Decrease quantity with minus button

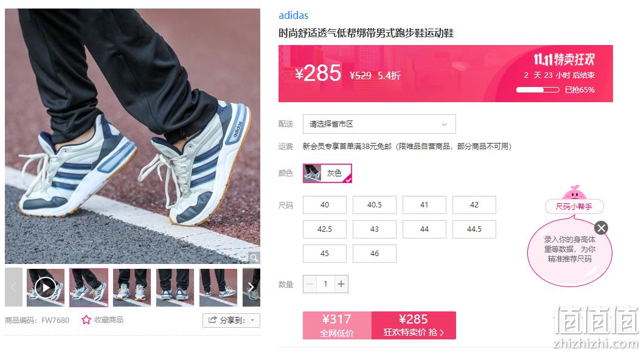coord(310,284)
